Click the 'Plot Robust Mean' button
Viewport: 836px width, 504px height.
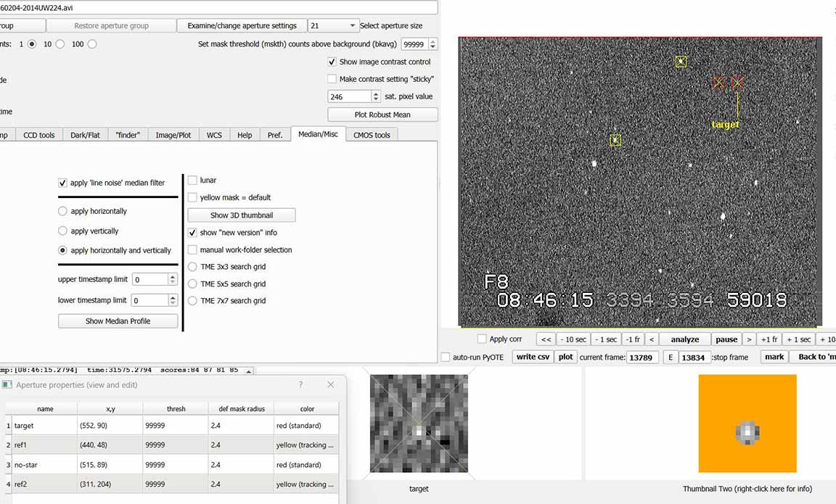pyautogui.click(x=382, y=115)
